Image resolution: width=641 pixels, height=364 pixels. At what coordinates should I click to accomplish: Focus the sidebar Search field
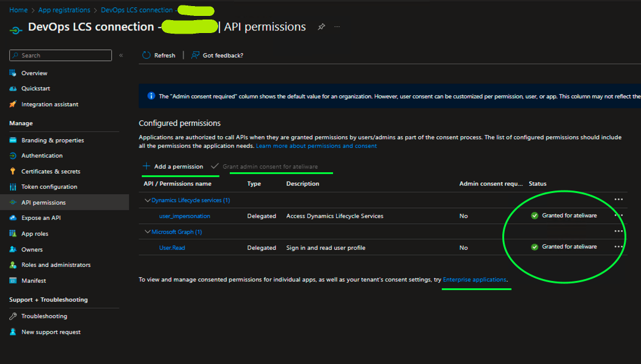pyautogui.click(x=60, y=55)
